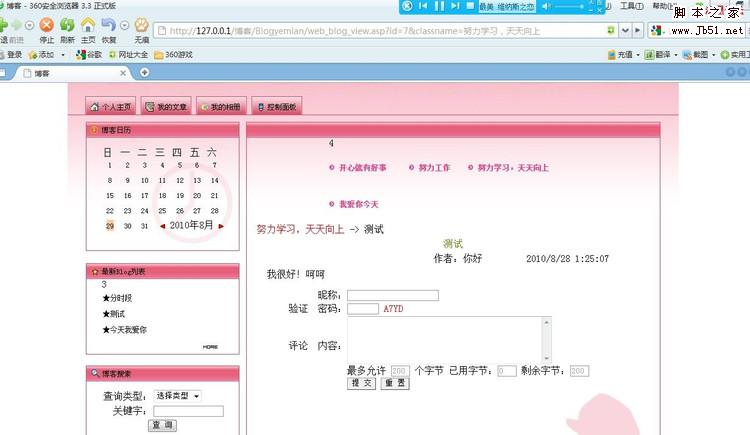Open the 360游戏 bookmark folder
750x435 pixels.
173,55
